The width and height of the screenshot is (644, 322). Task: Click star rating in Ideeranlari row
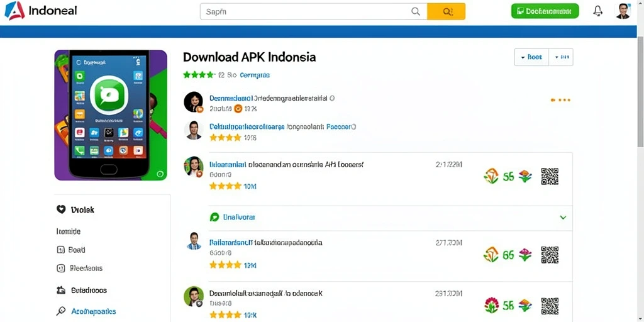click(x=225, y=186)
